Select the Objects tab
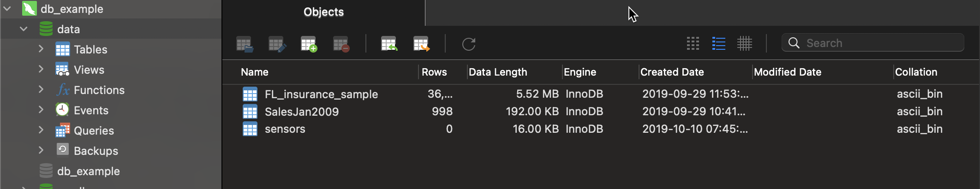Viewport: 980px width, 189px height. pyautogui.click(x=323, y=12)
